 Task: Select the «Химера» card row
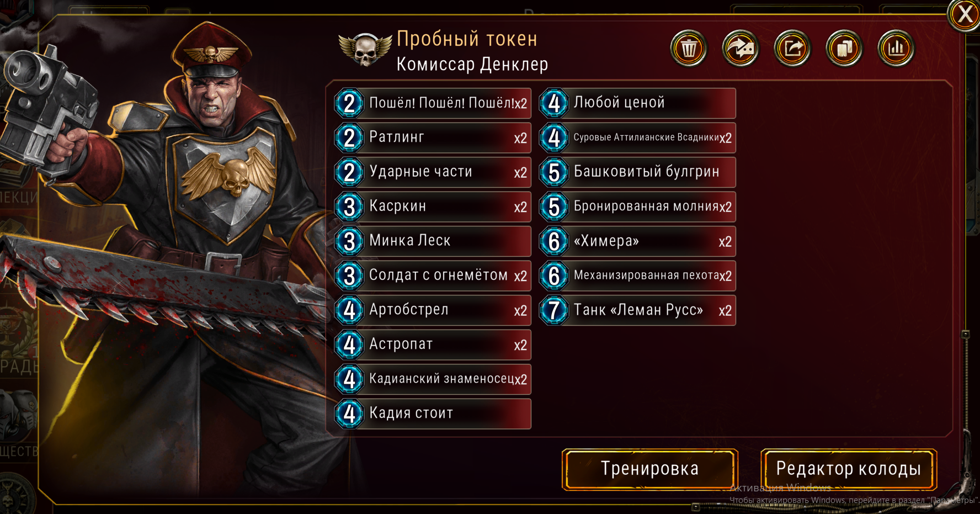(638, 241)
